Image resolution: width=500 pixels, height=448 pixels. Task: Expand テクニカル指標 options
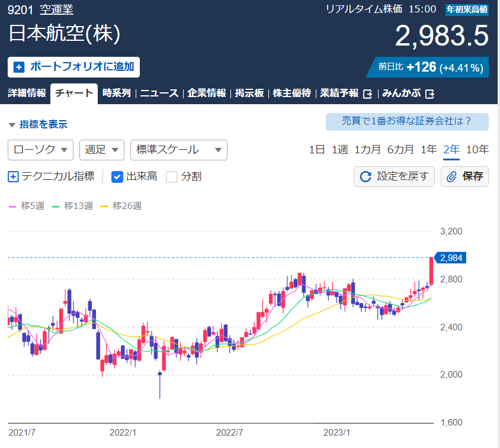(x=52, y=176)
